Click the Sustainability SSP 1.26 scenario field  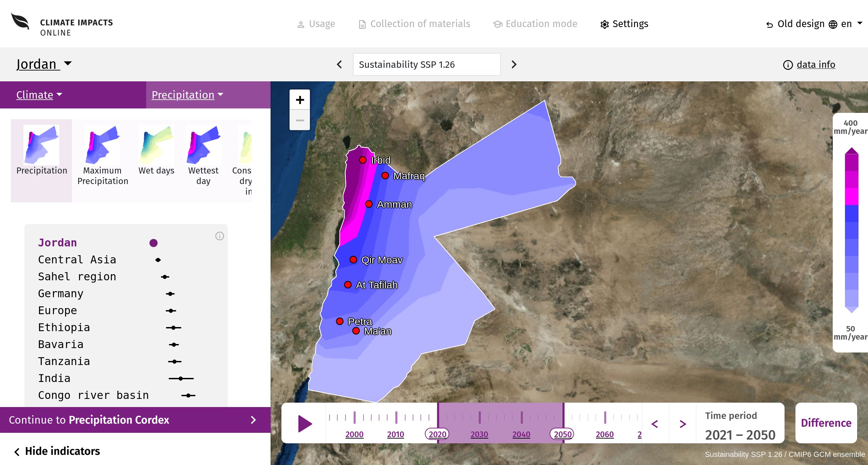[427, 64]
